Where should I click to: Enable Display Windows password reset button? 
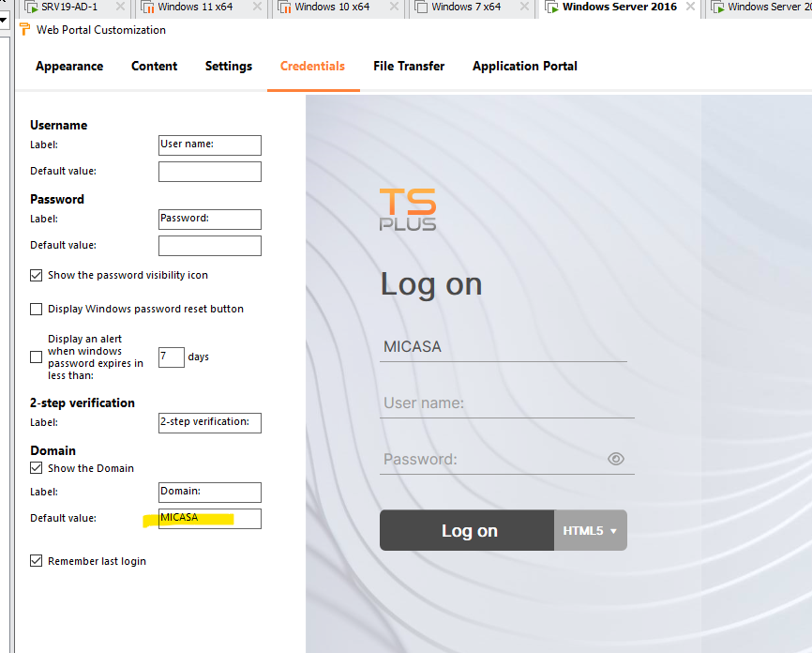(37, 310)
